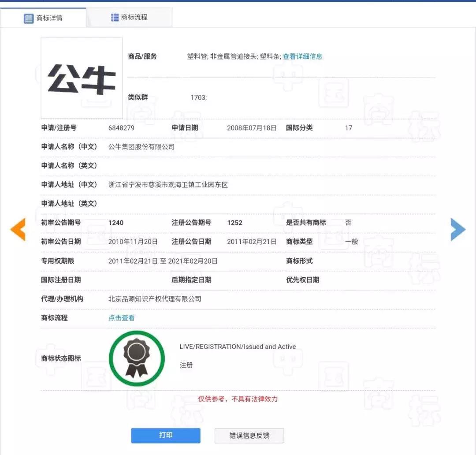476x455 pixels.
Task: Select international class value 17
Action: tap(349, 128)
